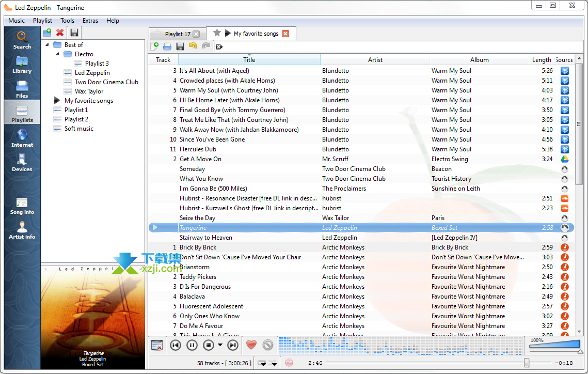The image size is (588, 374).
Task: Love the current song with heart button
Action: tap(251, 345)
